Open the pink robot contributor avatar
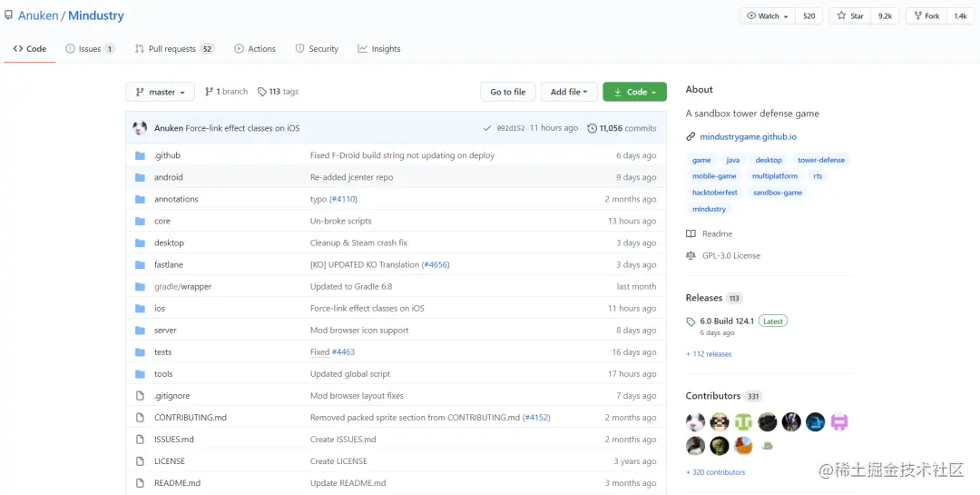The height and width of the screenshot is (495, 980). (x=839, y=422)
